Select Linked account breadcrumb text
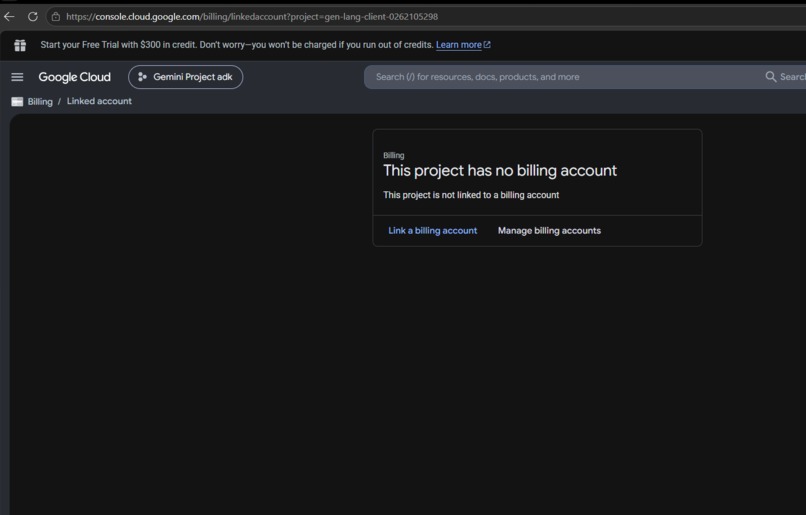This screenshot has width=806, height=515. tap(99, 101)
